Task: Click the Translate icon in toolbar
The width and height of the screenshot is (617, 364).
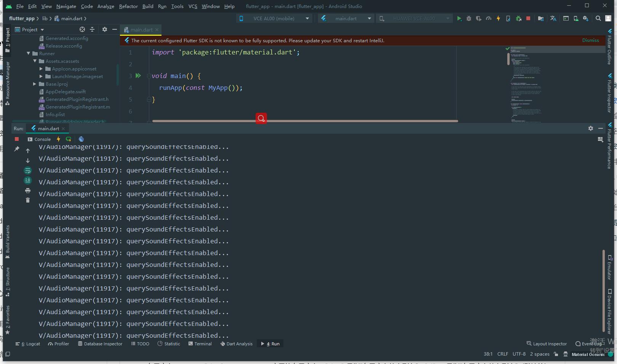Action: pos(553,18)
